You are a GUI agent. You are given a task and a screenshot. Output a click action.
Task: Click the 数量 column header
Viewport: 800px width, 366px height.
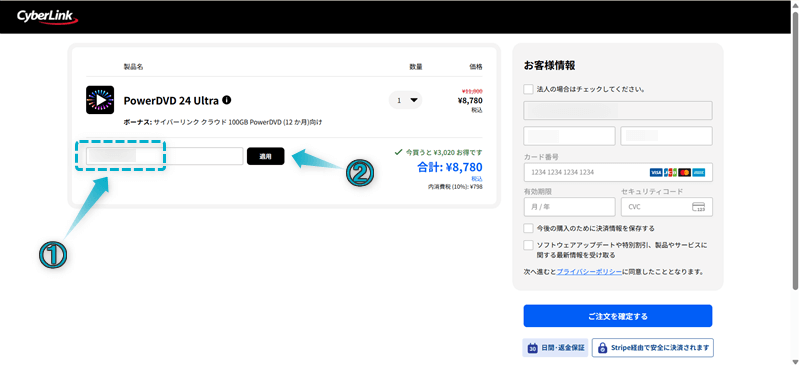click(416, 67)
